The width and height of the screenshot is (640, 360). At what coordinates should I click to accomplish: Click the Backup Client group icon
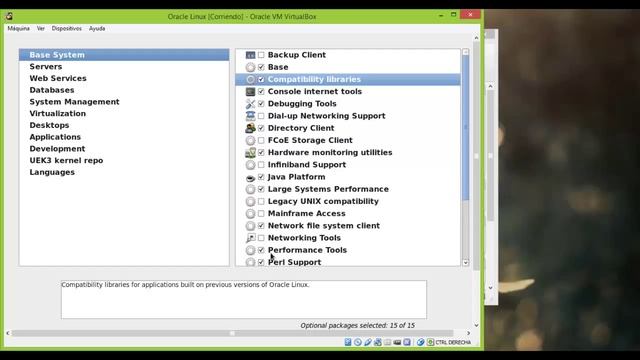250,55
